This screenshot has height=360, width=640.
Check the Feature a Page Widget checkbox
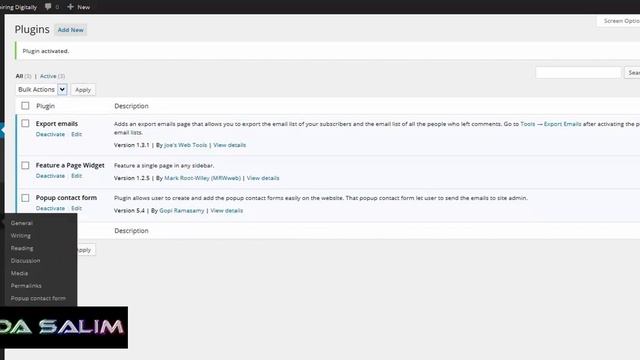25,165
